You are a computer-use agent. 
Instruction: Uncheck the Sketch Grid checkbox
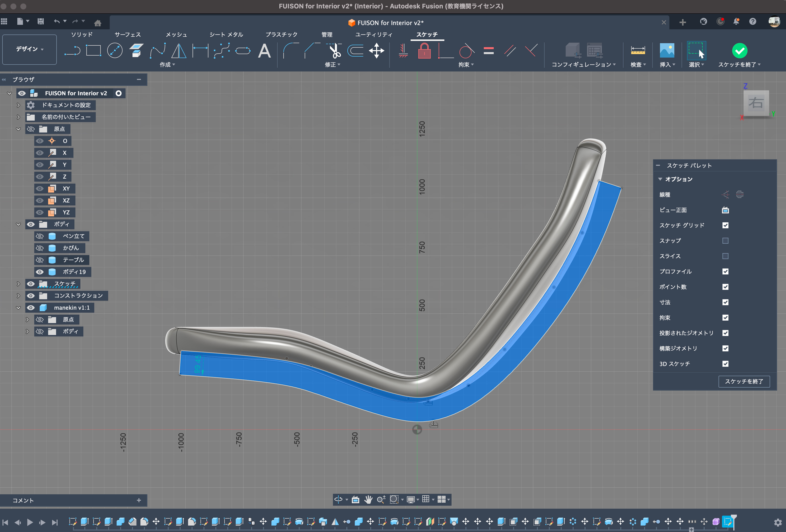(x=725, y=225)
